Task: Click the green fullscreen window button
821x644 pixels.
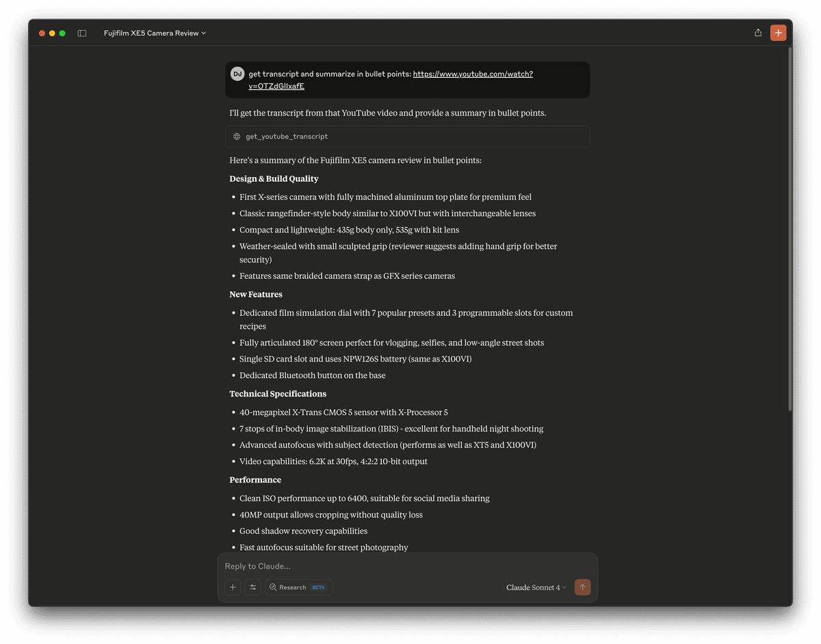Action: [62, 33]
